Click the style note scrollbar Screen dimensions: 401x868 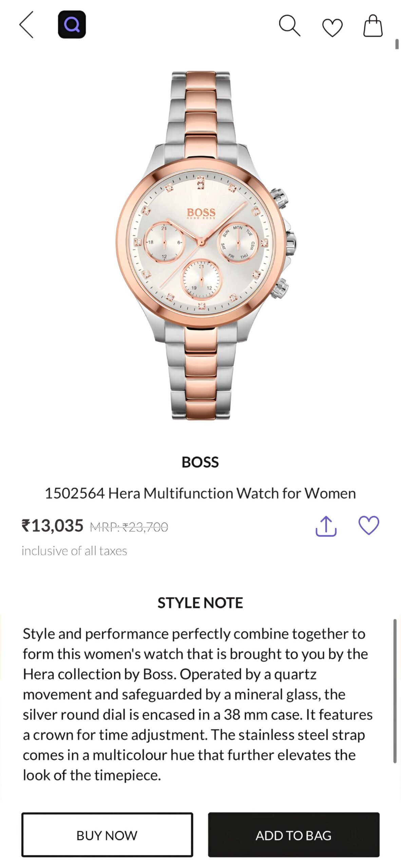tap(395, 692)
